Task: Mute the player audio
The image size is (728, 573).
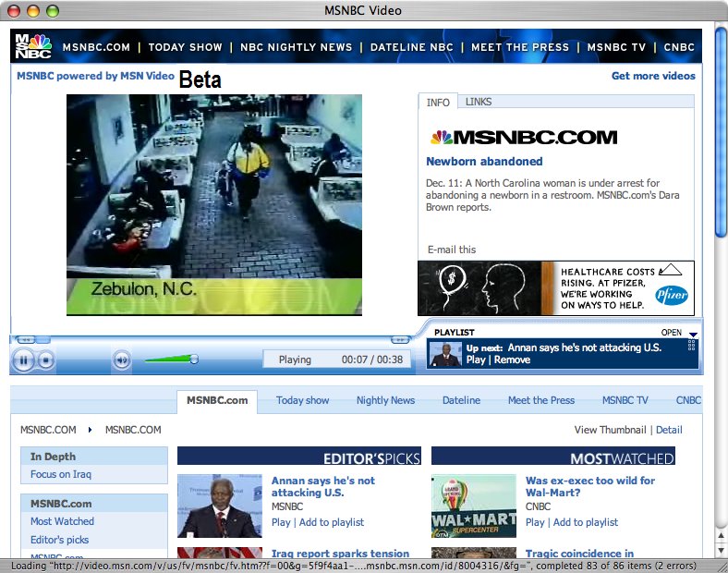Action: point(122,360)
